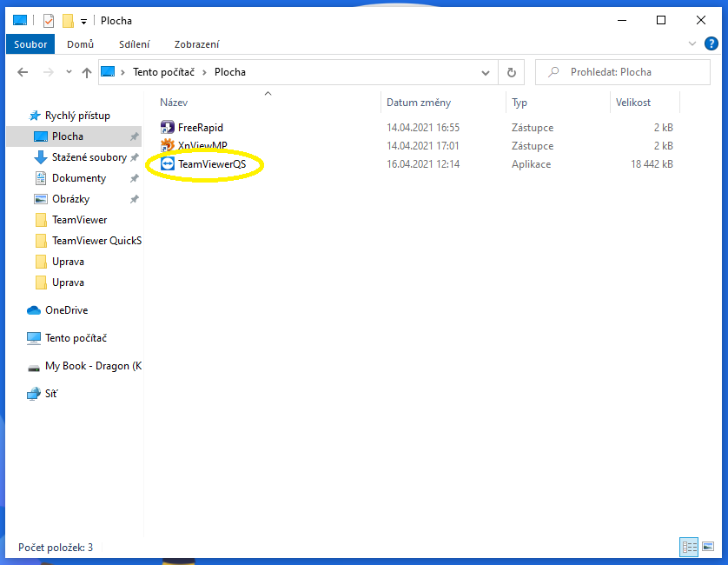Sort by the Název column header

(x=174, y=103)
